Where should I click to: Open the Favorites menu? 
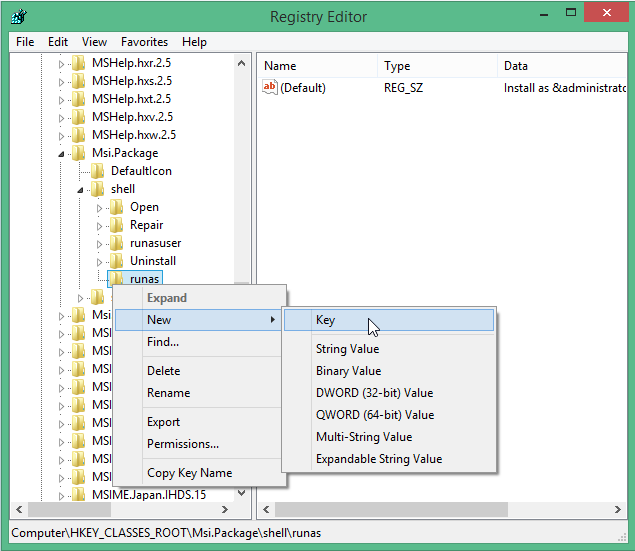[145, 42]
